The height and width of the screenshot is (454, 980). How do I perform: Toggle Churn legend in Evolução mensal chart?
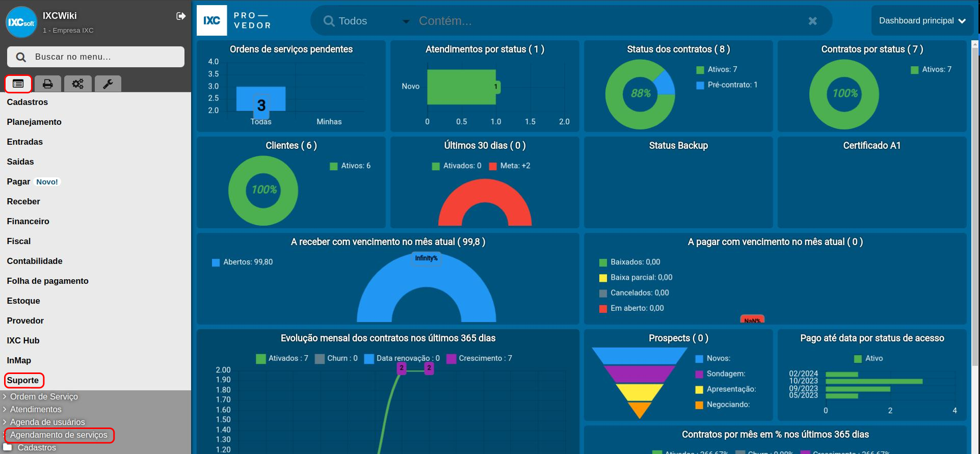pos(336,358)
